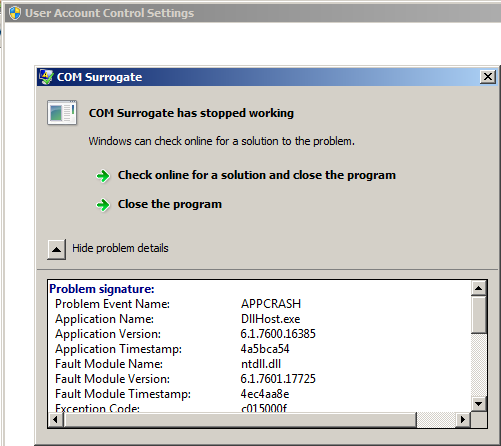Select fault module timestamp 4ec4aa8e

[265, 394]
